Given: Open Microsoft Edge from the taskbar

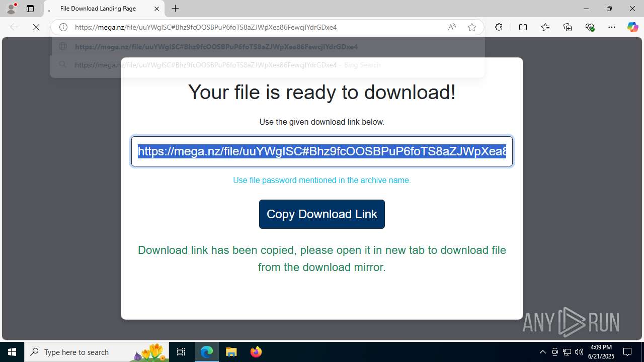Looking at the screenshot, I should coord(207,352).
